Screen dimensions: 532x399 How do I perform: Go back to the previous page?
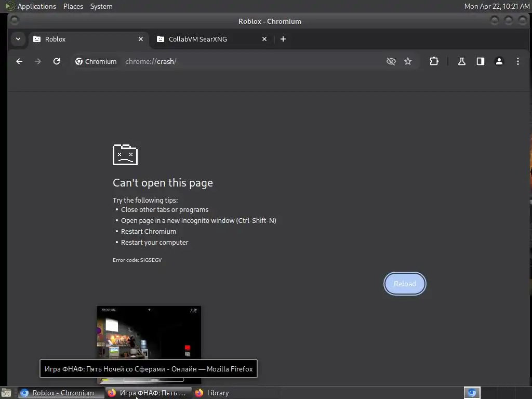pos(19,61)
